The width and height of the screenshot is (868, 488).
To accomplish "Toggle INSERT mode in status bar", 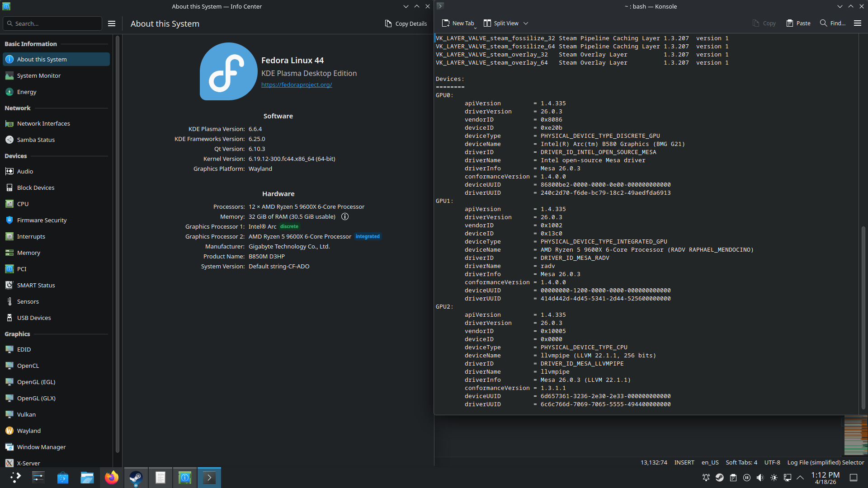I will click(x=684, y=462).
